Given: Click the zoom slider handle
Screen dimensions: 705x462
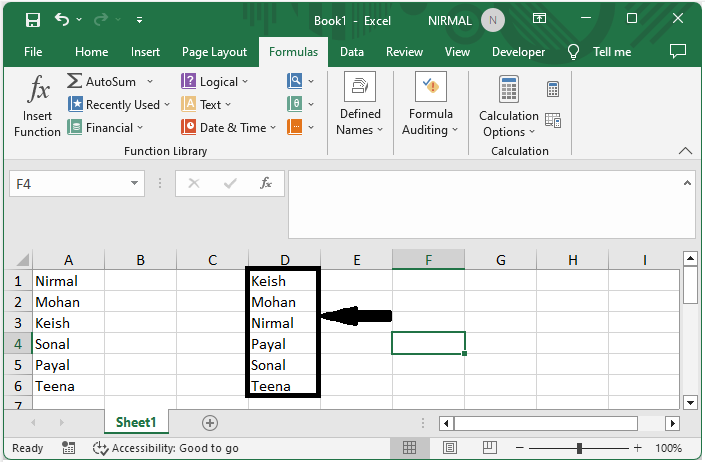Looking at the screenshot, I should (579, 448).
